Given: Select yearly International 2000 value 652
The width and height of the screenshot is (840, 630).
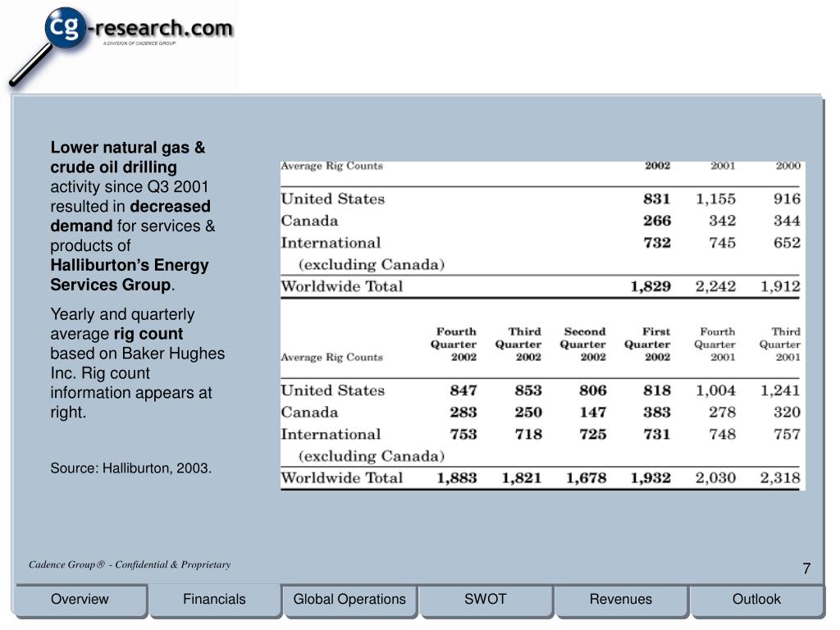Looking at the screenshot, I should click(x=787, y=243).
